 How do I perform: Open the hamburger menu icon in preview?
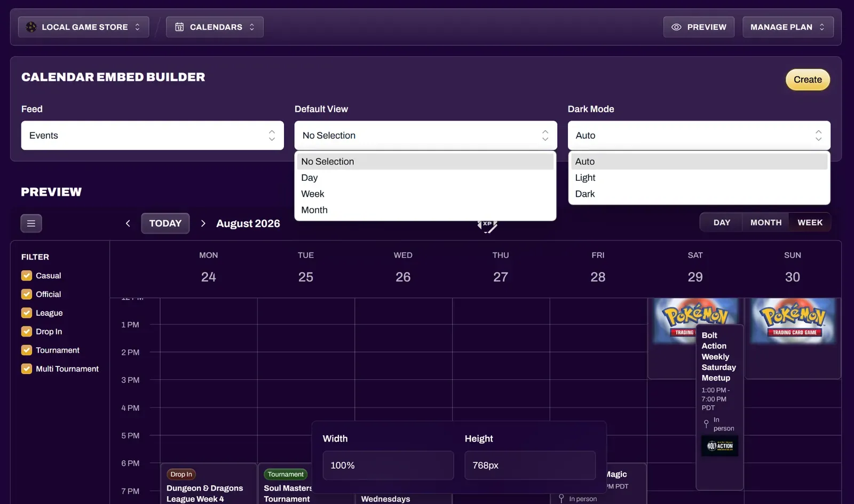31,223
